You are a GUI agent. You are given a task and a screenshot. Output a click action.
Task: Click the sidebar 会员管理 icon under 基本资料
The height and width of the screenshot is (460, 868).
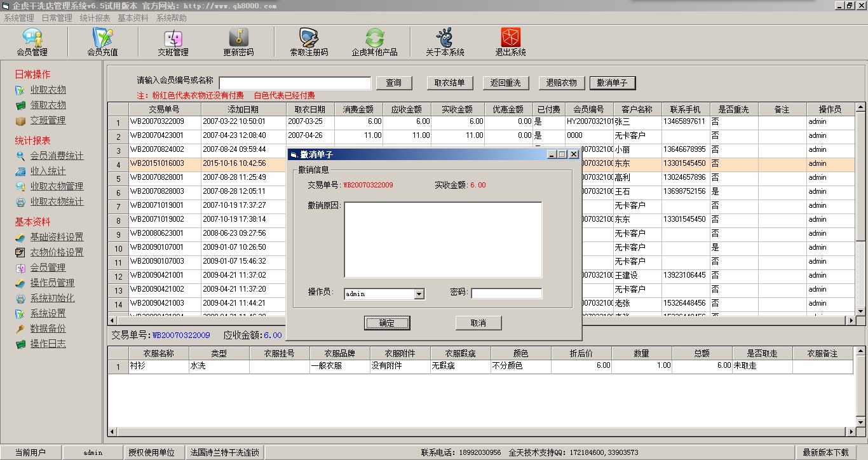click(x=20, y=268)
